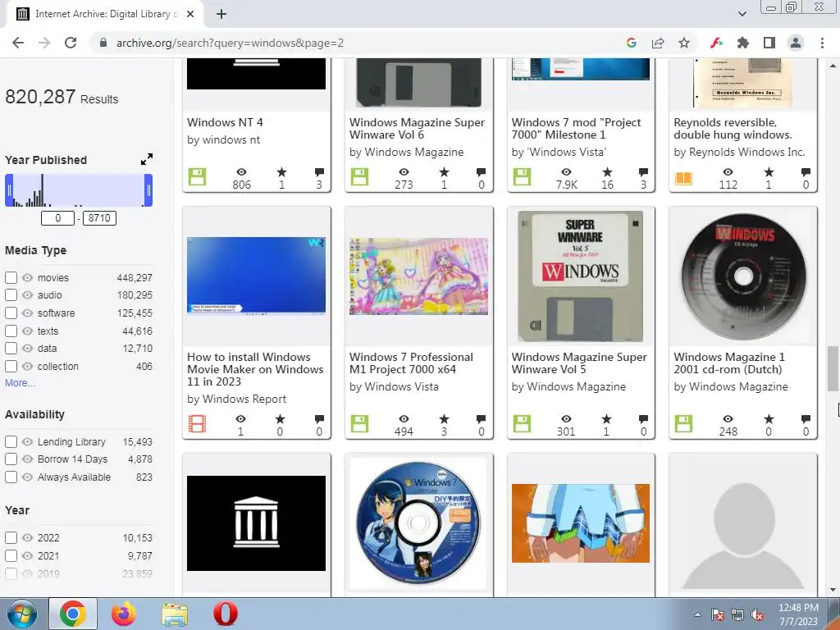This screenshot has width=840, height=630.
Task: Click movie film icon on Movie Maker card
Action: click(x=197, y=424)
